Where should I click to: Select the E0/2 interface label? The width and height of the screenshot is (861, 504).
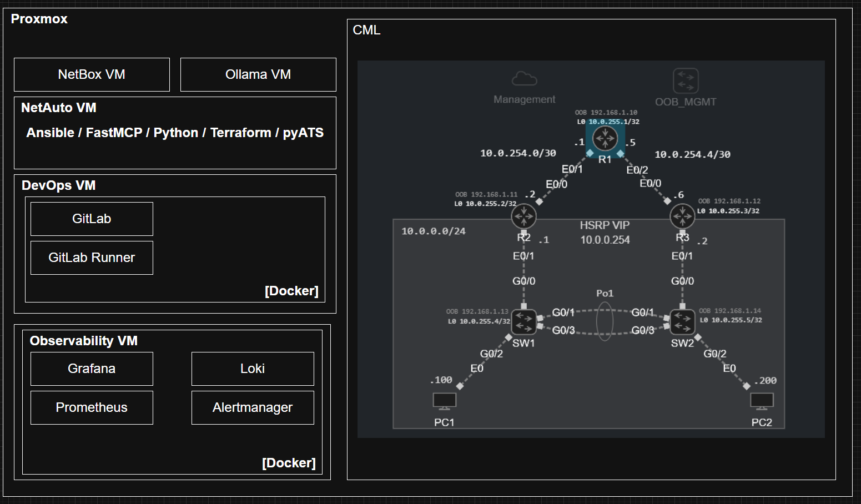(x=637, y=170)
